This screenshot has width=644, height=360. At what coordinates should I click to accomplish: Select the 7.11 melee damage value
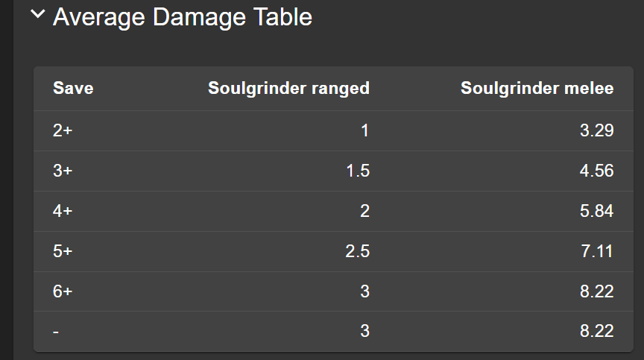tap(596, 251)
